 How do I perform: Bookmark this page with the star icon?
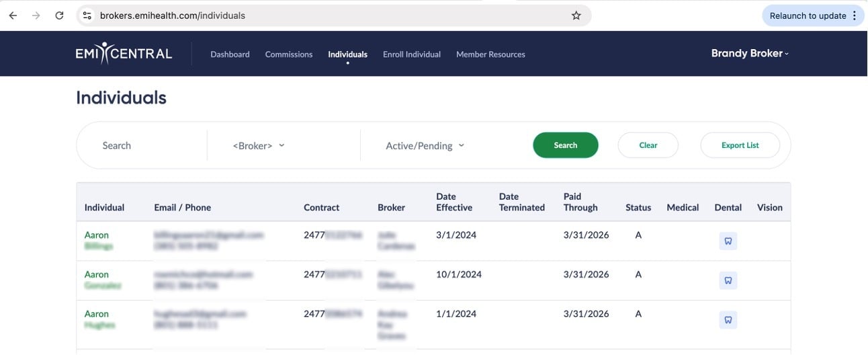point(576,15)
